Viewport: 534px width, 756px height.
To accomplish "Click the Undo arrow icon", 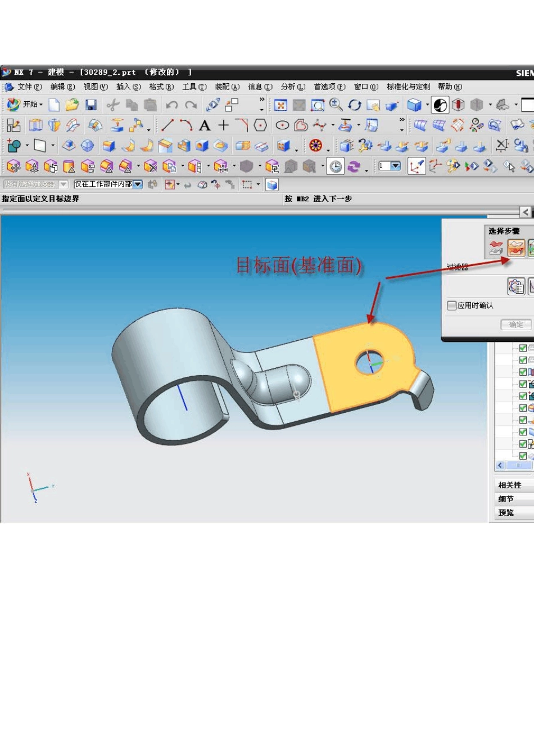I will click(x=172, y=105).
